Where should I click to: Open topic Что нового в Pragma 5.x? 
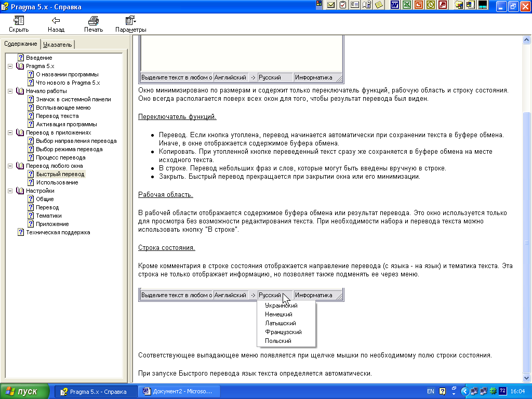point(68,83)
